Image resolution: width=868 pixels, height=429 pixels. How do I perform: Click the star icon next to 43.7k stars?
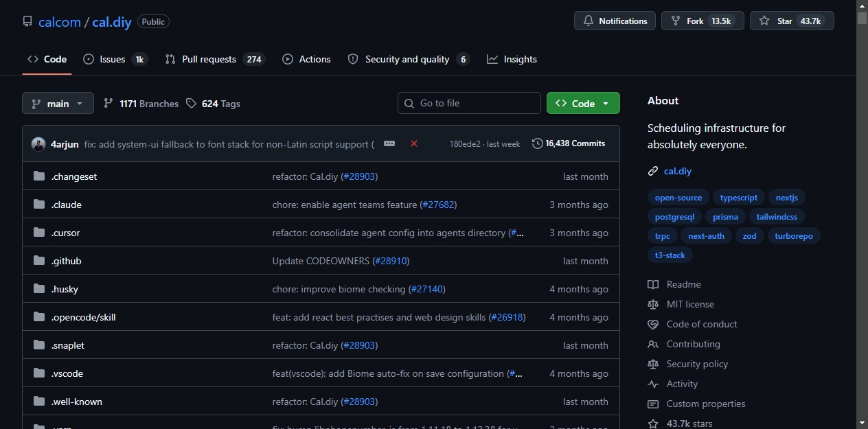coord(653,424)
